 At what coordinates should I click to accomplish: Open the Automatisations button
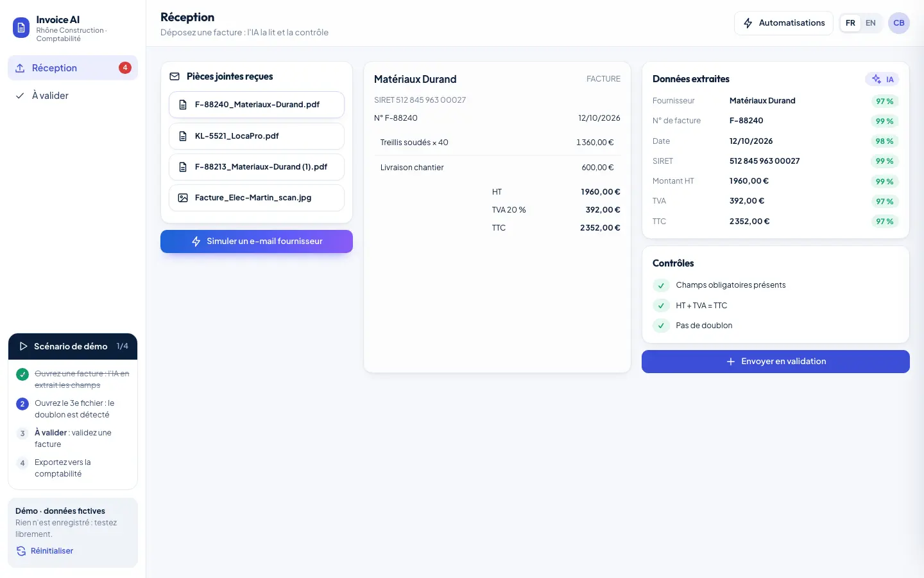(x=783, y=23)
